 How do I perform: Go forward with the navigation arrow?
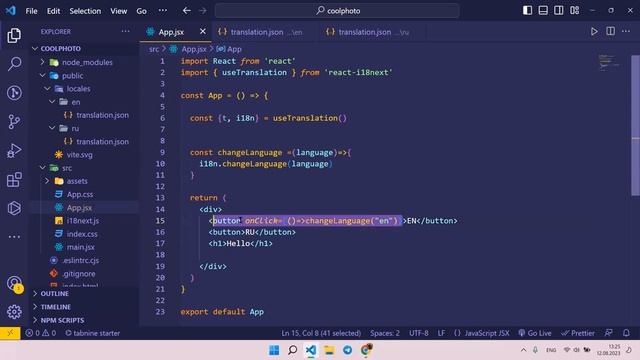click(x=202, y=11)
